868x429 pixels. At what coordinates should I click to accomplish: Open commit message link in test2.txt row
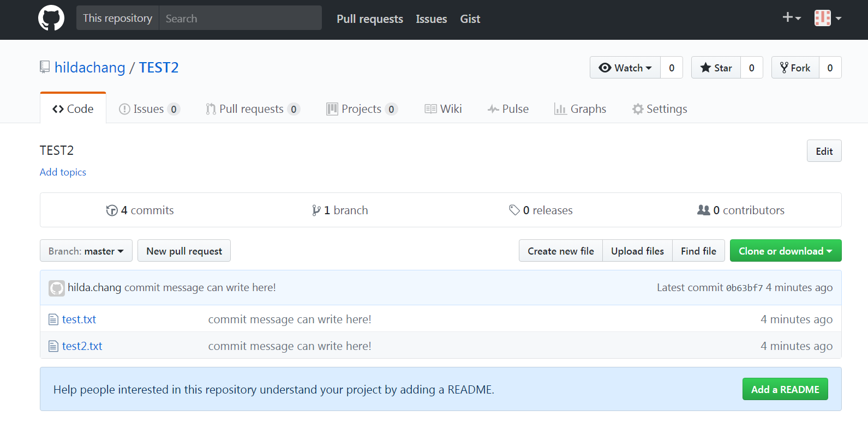click(x=290, y=346)
